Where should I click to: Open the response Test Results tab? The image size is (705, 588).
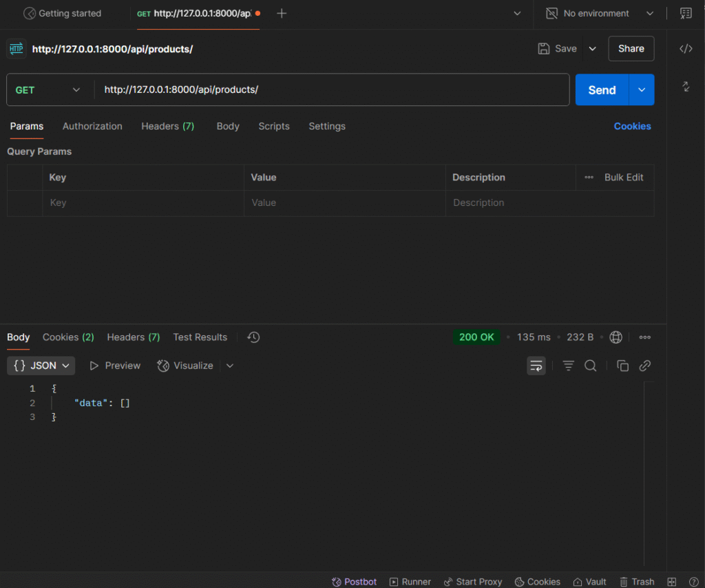tap(200, 337)
